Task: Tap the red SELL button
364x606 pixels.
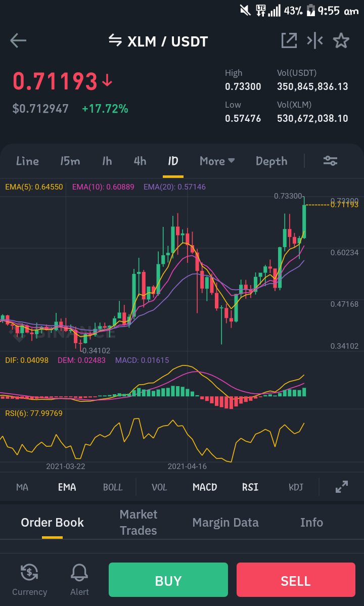Action: point(296,580)
